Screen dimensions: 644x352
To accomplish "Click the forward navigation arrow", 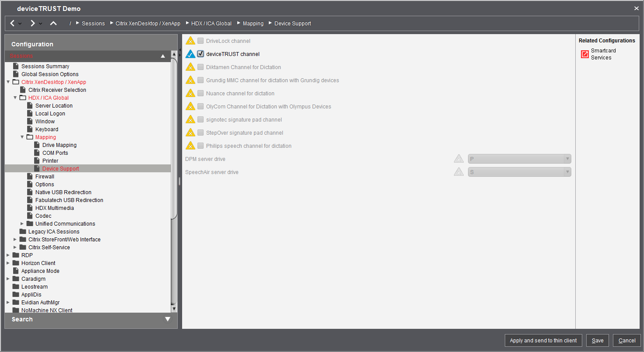I will point(32,23).
